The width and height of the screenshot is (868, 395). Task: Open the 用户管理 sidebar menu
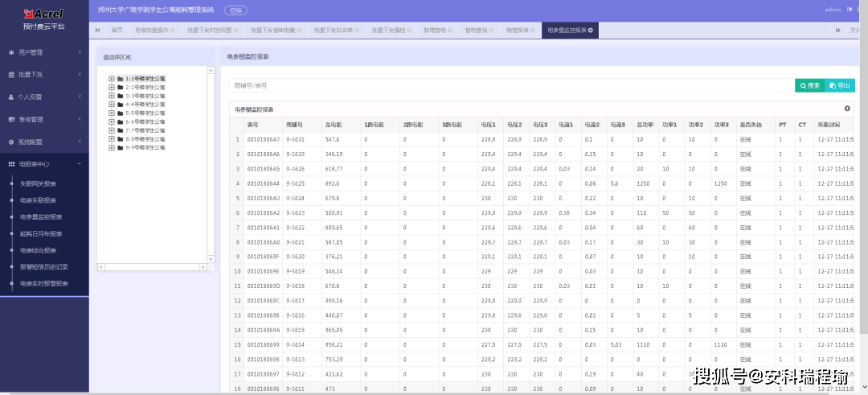(x=44, y=52)
